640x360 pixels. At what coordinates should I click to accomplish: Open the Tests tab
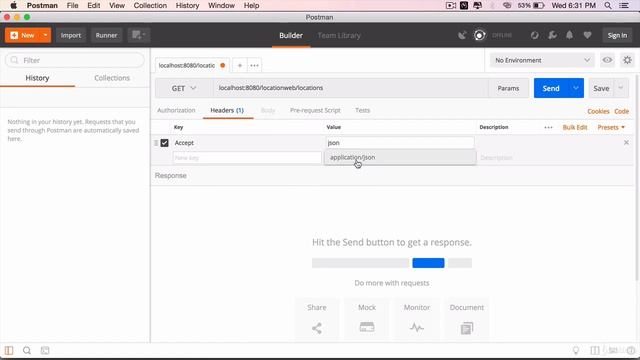[362, 110]
